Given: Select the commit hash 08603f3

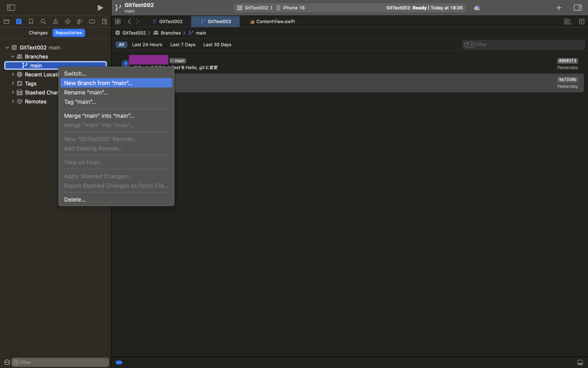Looking at the screenshot, I should click(x=567, y=60).
